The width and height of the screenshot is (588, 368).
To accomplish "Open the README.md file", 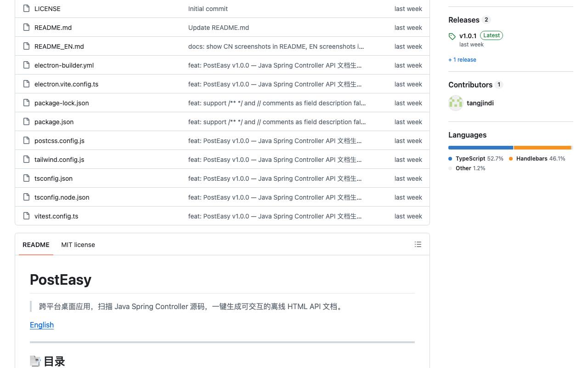I will 53,28.
